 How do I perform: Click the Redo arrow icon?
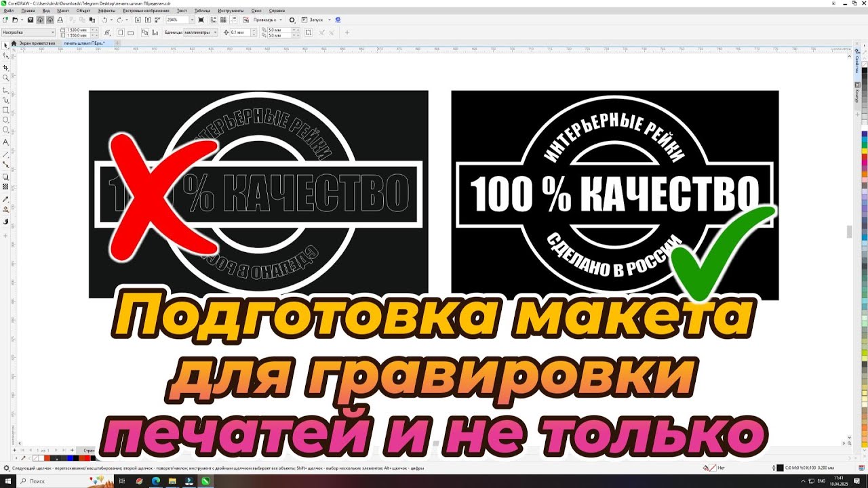[119, 20]
